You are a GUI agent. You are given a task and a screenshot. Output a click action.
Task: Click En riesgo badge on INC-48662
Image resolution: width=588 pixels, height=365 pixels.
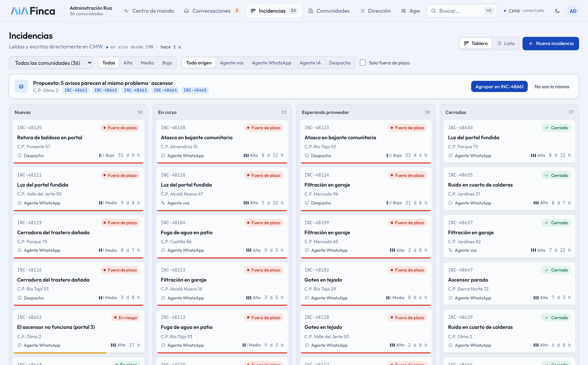point(125,318)
